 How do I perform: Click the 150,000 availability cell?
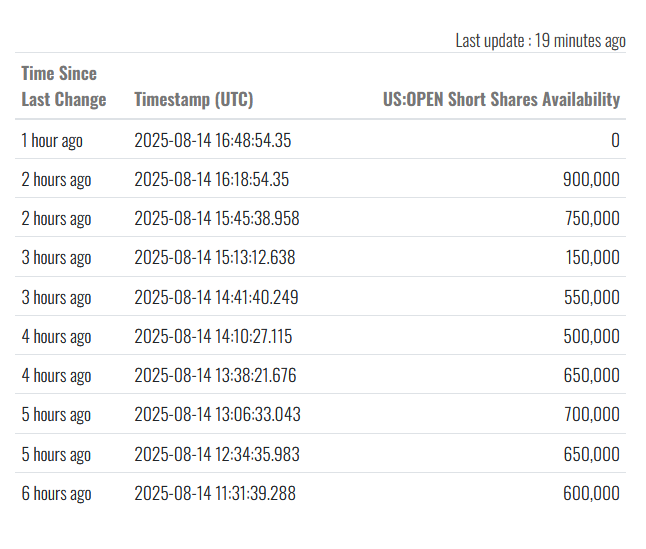[x=592, y=257]
